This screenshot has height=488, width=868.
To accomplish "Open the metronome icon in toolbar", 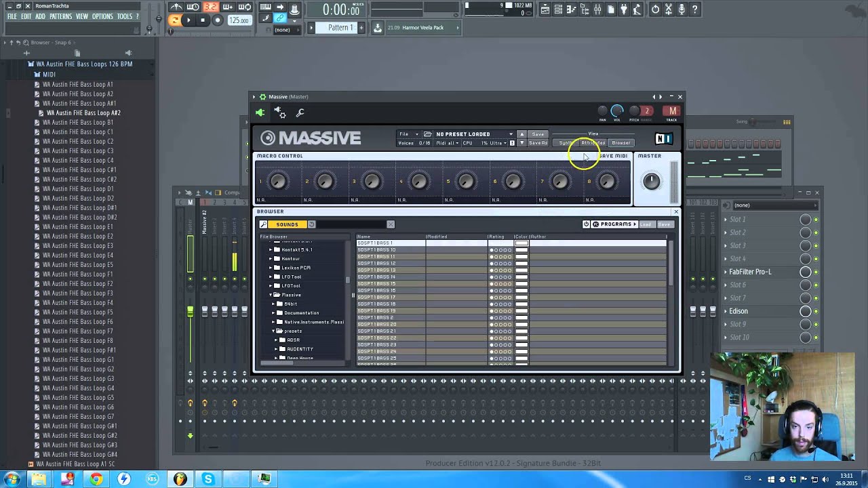I will pyautogui.click(x=176, y=8).
